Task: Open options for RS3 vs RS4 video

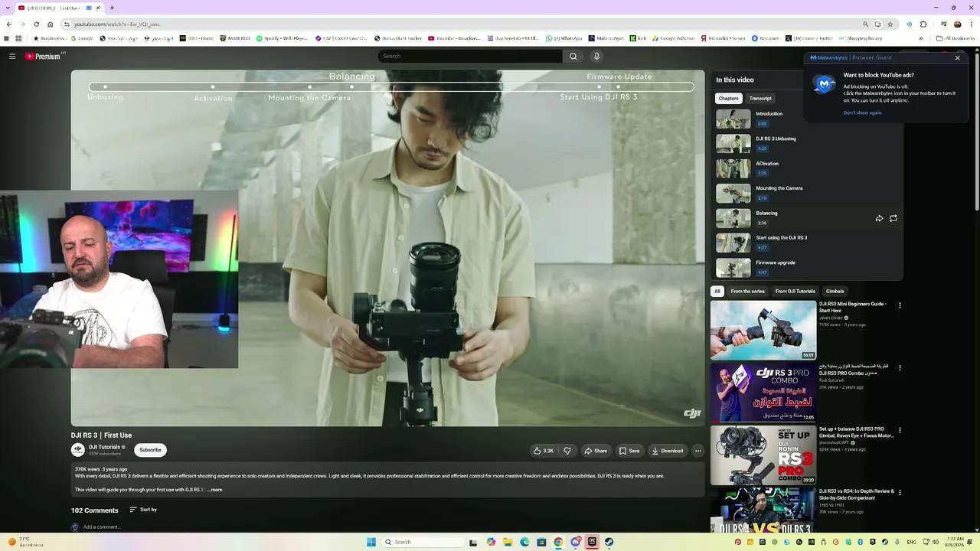Action: click(x=900, y=492)
